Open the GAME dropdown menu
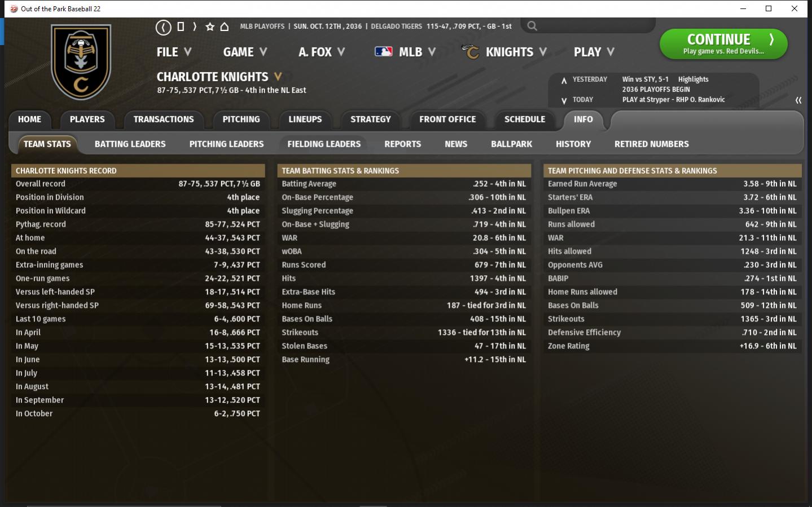The image size is (812, 507). click(x=245, y=52)
